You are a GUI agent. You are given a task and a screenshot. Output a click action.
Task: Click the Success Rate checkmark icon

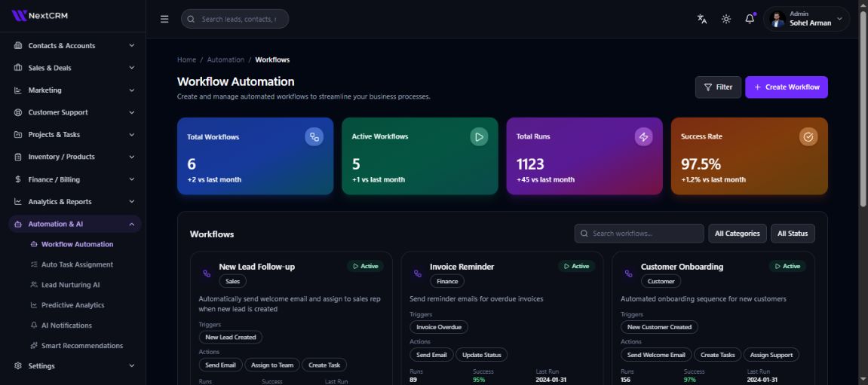tap(808, 136)
